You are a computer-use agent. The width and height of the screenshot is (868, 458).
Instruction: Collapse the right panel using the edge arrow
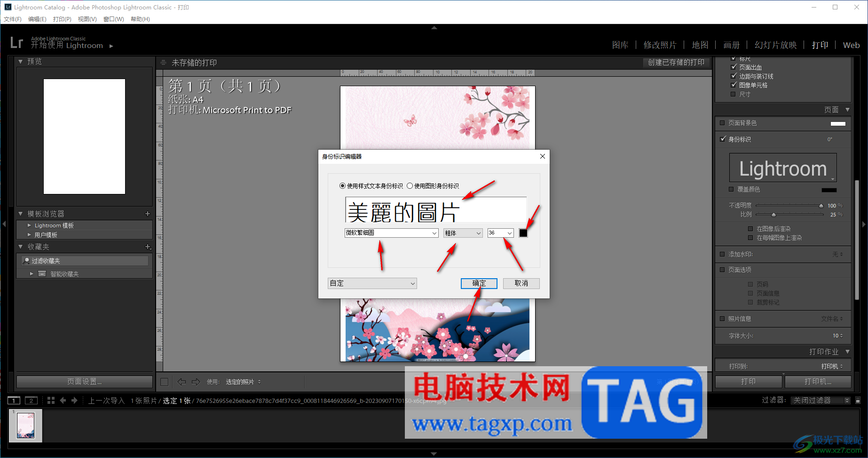(864, 224)
